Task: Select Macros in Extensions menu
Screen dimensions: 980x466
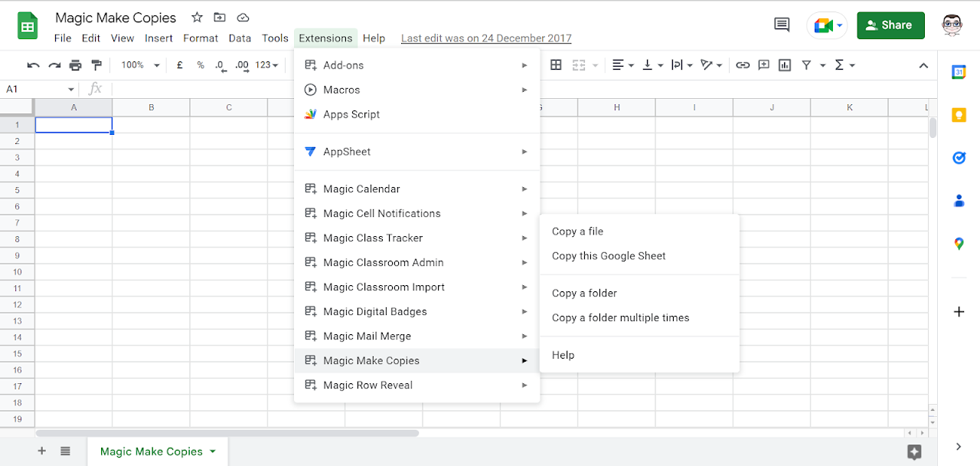Action: point(417,90)
